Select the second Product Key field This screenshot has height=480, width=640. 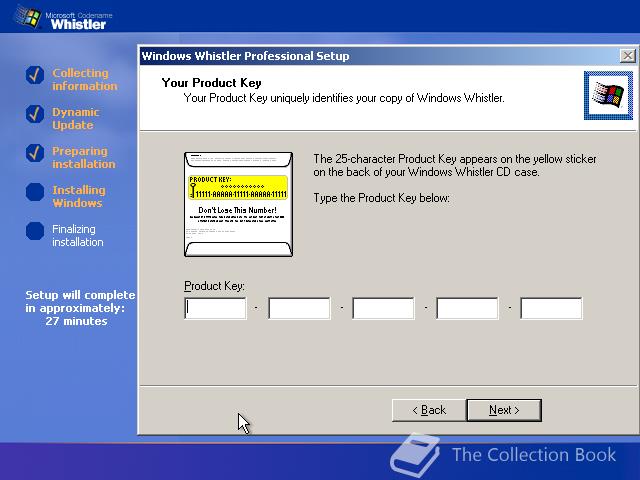[x=299, y=308]
